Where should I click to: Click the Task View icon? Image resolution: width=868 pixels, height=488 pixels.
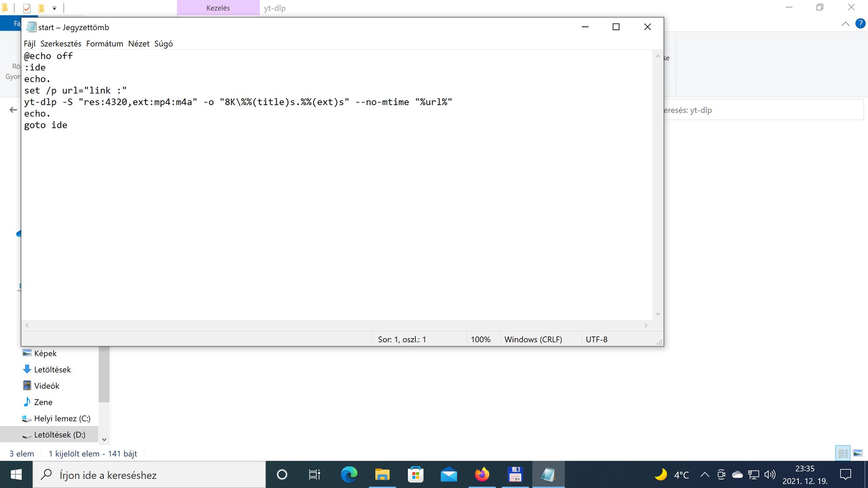tap(314, 475)
